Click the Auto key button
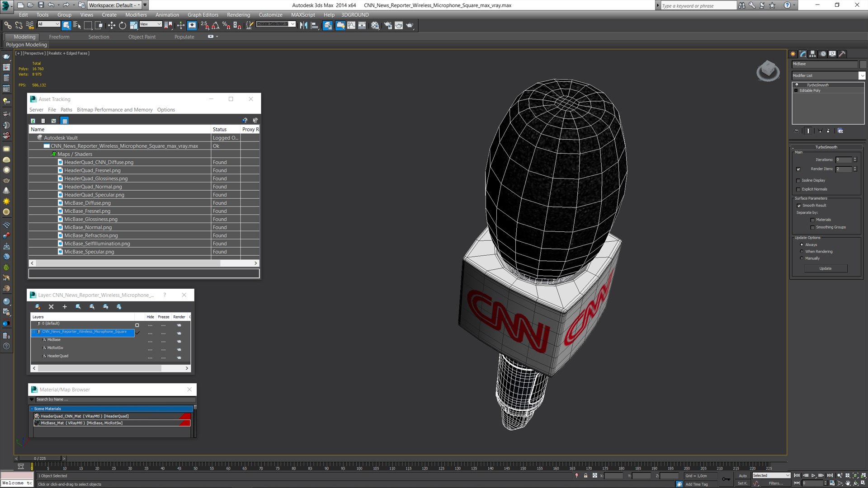Image resolution: width=868 pixels, height=488 pixels. pos(743,475)
